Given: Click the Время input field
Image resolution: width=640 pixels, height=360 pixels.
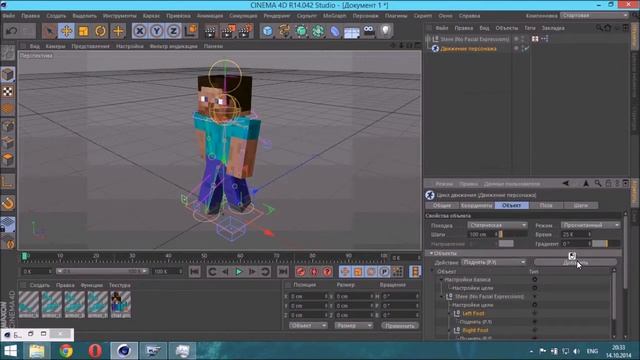Looking at the screenshot, I should coord(576,234).
